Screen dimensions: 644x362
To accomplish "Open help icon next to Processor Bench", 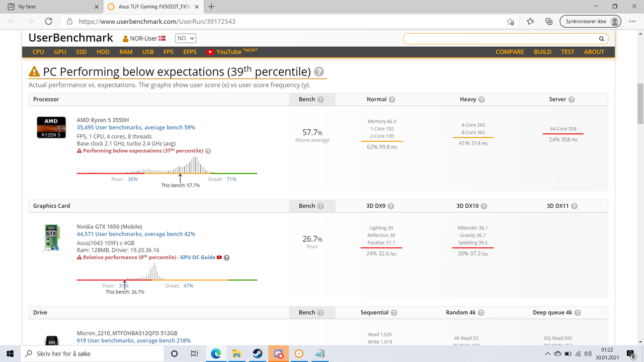I will point(320,100).
